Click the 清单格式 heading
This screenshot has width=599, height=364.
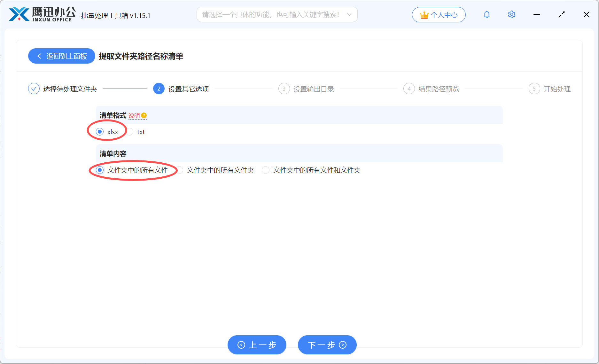click(x=113, y=115)
